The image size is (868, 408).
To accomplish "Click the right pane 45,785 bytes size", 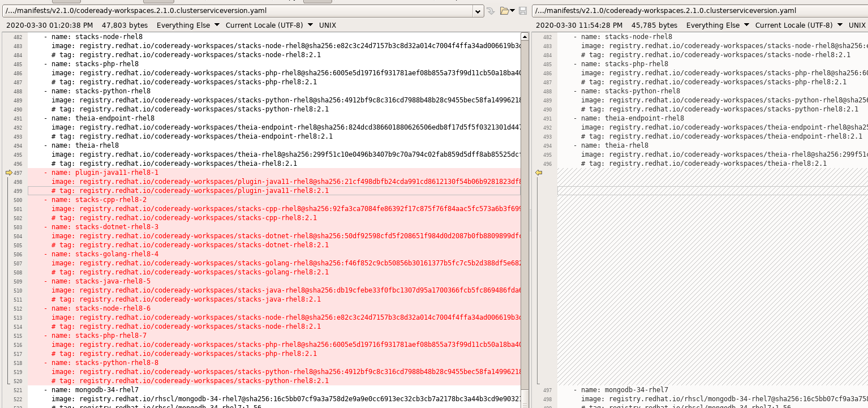I will pos(654,25).
